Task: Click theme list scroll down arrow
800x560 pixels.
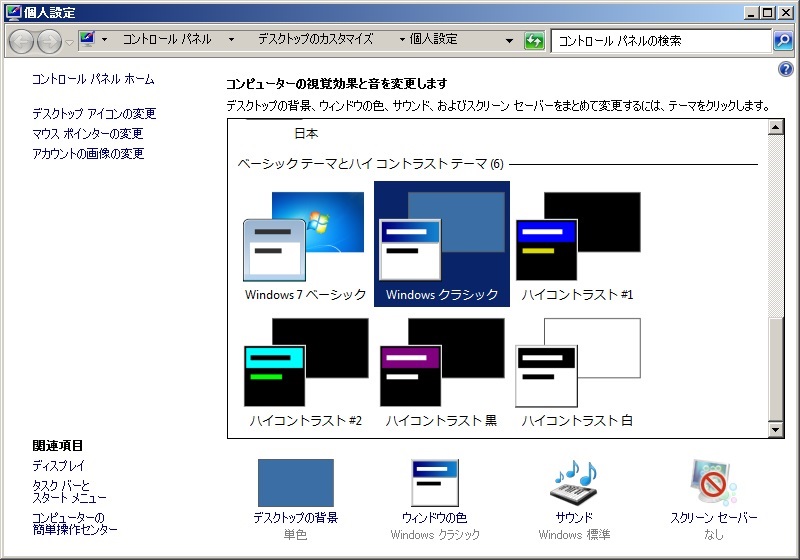Action: click(776, 430)
